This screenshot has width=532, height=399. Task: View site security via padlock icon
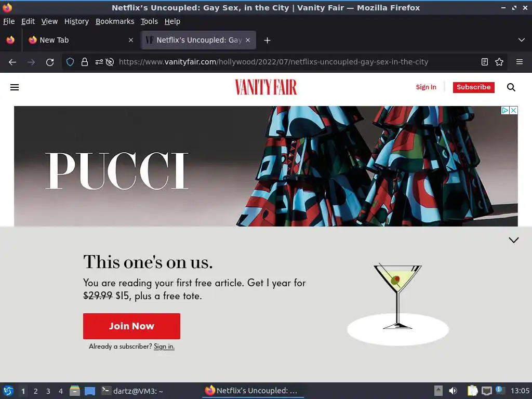85,62
